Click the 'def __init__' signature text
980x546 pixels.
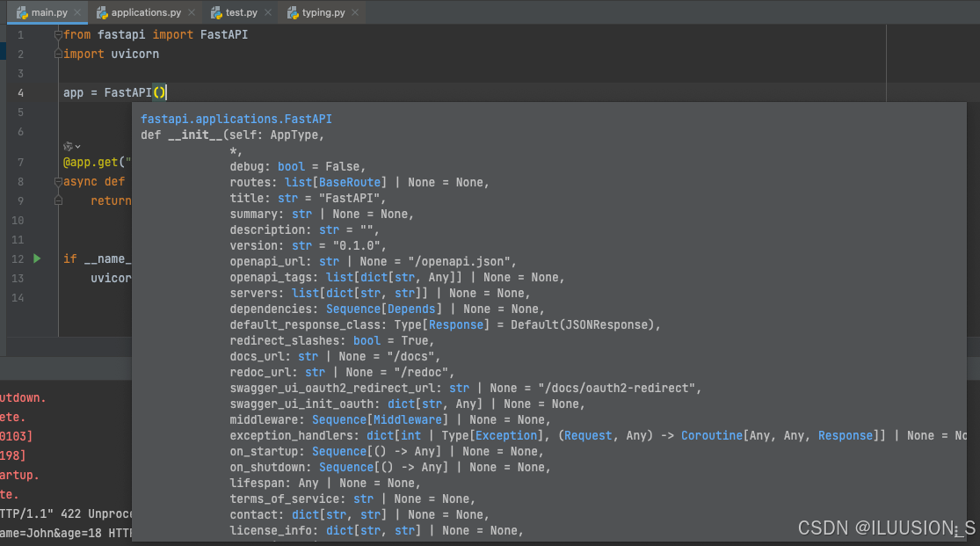pyautogui.click(x=181, y=135)
